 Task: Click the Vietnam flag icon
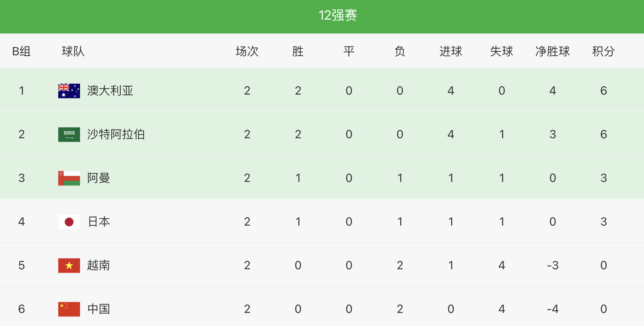(x=69, y=266)
